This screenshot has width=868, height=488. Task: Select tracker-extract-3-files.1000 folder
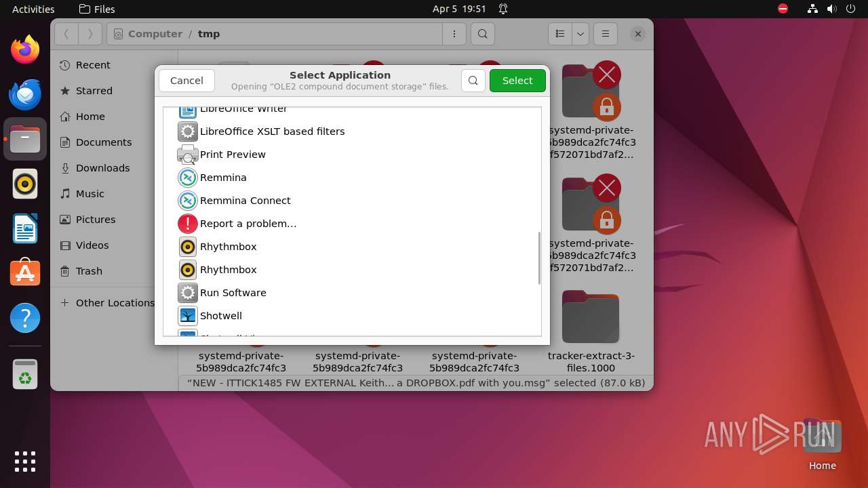click(591, 332)
